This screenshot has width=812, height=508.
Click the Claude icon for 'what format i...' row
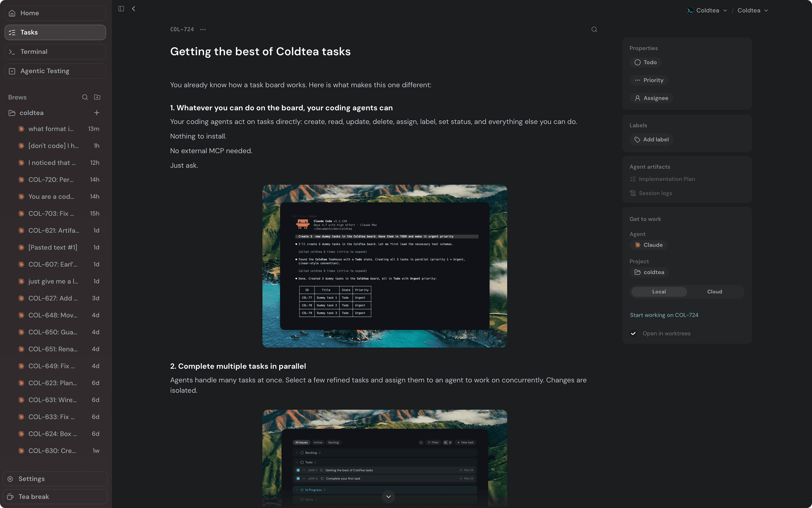[21, 129]
